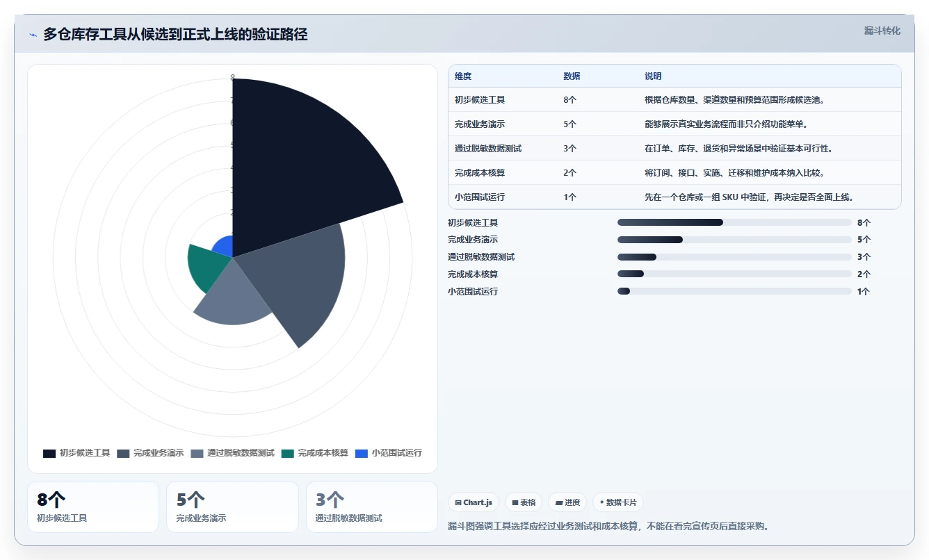Click the 8个 label beside progress bar
The width and height of the screenshot is (929, 560).
click(x=864, y=223)
